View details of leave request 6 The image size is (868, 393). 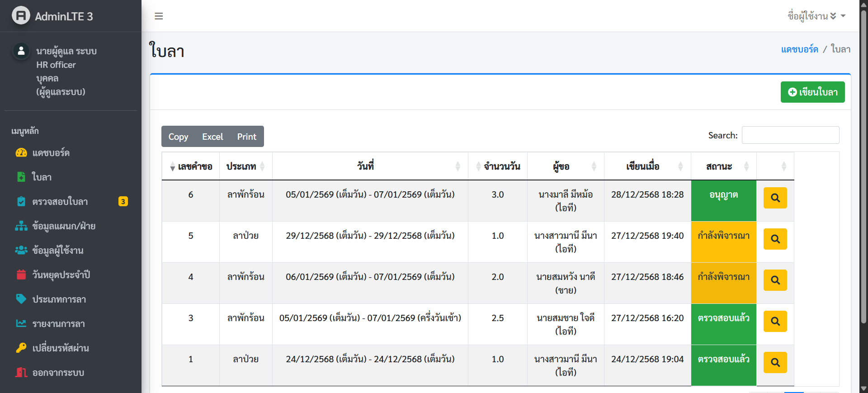(x=775, y=198)
